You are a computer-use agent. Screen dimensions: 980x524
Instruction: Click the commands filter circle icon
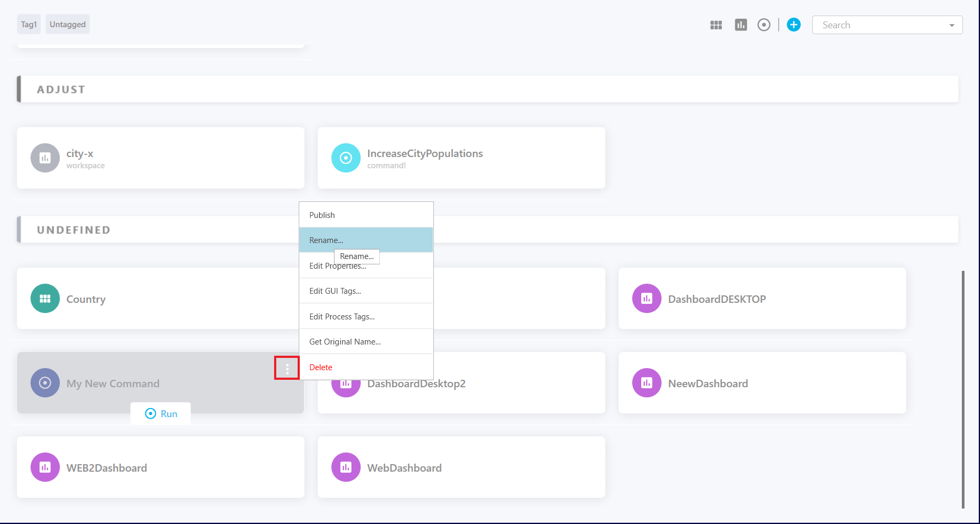[x=764, y=25]
